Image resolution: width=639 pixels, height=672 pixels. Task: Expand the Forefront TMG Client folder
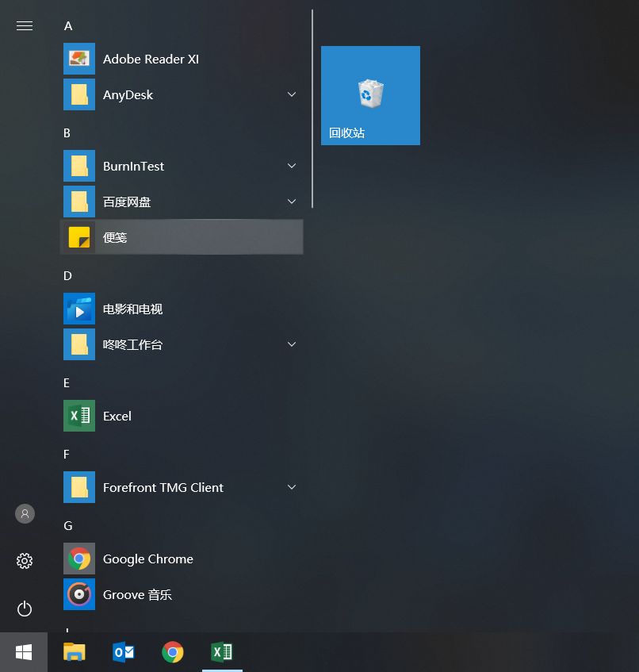(292, 487)
